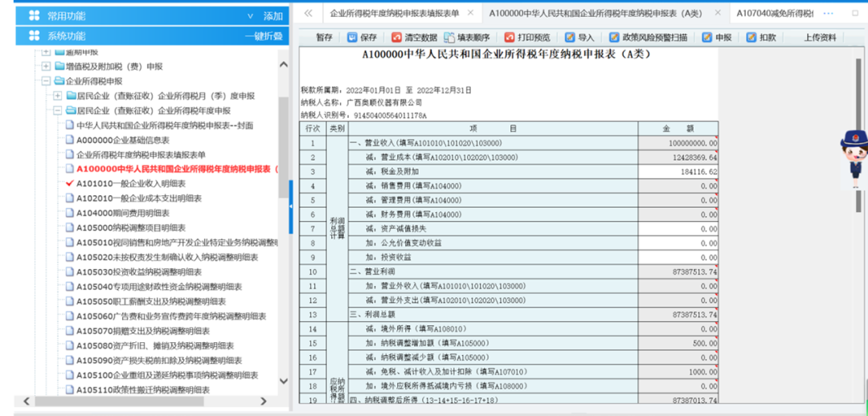Collapse the 企业所得税申报 node
This screenshot has width=868, height=416.
pyautogui.click(x=46, y=81)
